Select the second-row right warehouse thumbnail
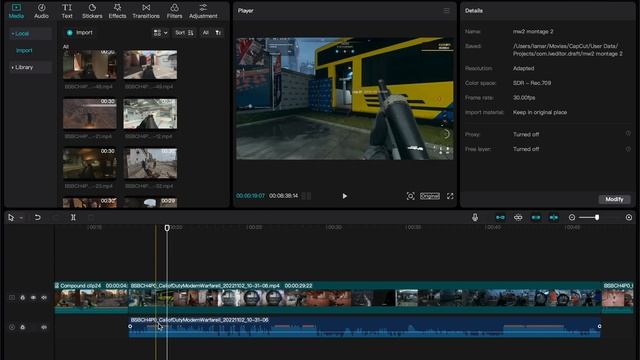 pyautogui.click(x=150, y=113)
